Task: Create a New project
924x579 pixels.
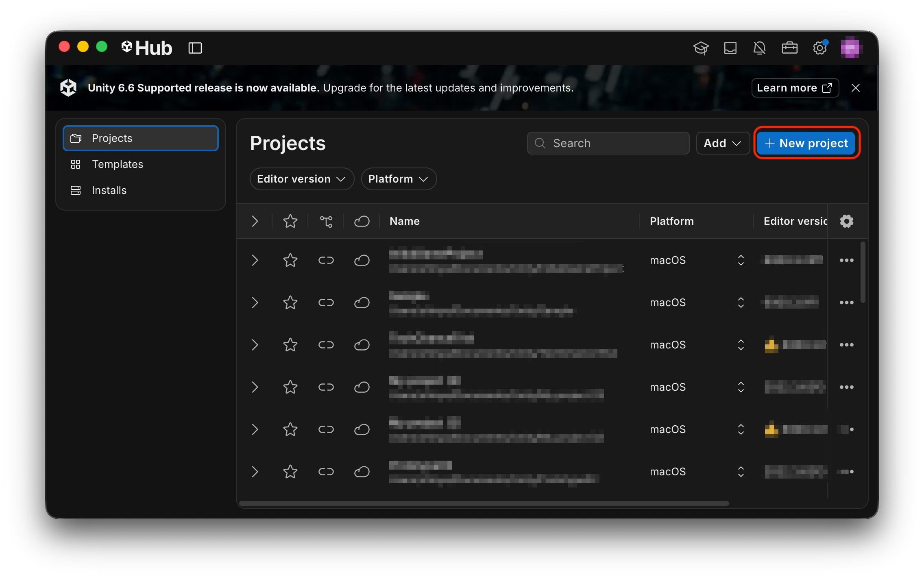Action: [x=806, y=143]
